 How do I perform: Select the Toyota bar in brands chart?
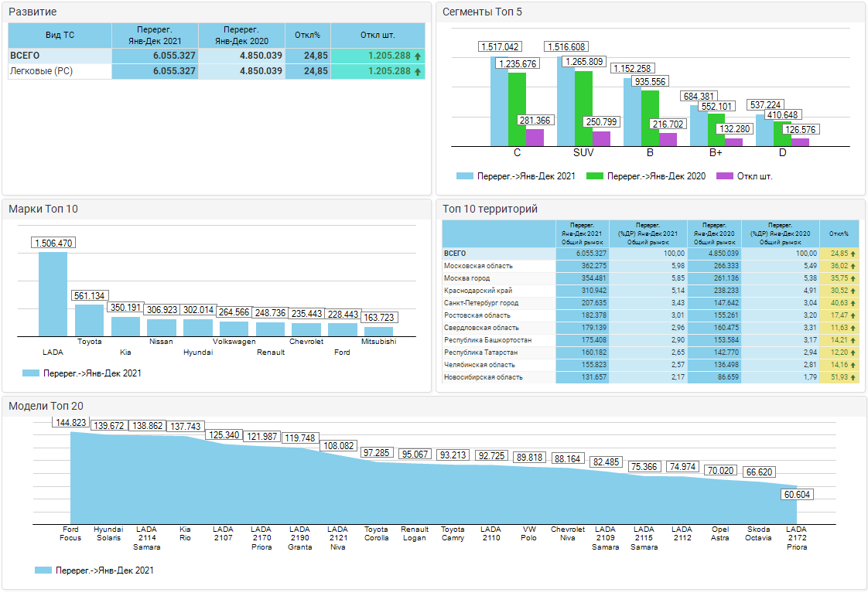[x=89, y=319]
